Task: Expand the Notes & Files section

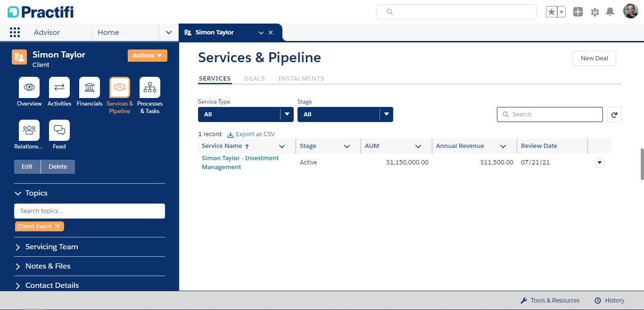Action: click(x=18, y=266)
